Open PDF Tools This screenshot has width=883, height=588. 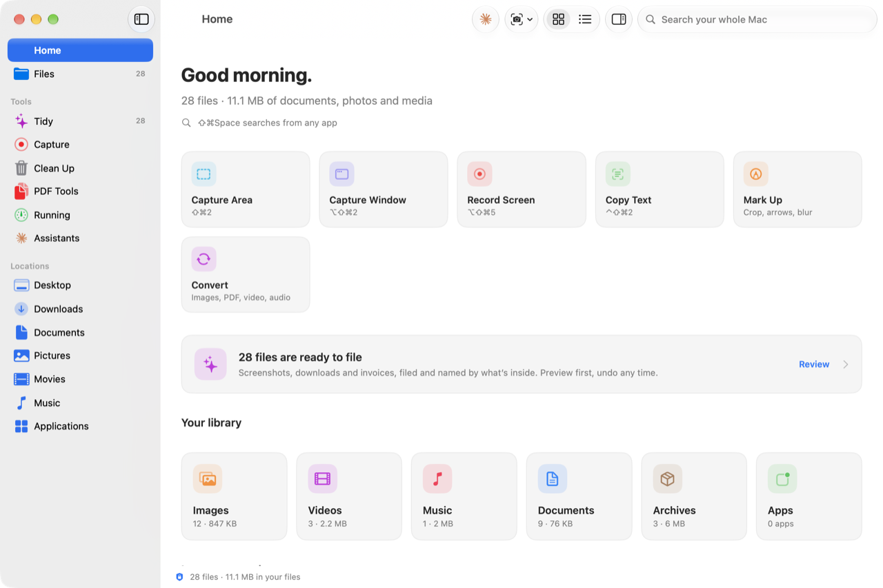click(x=80, y=192)
